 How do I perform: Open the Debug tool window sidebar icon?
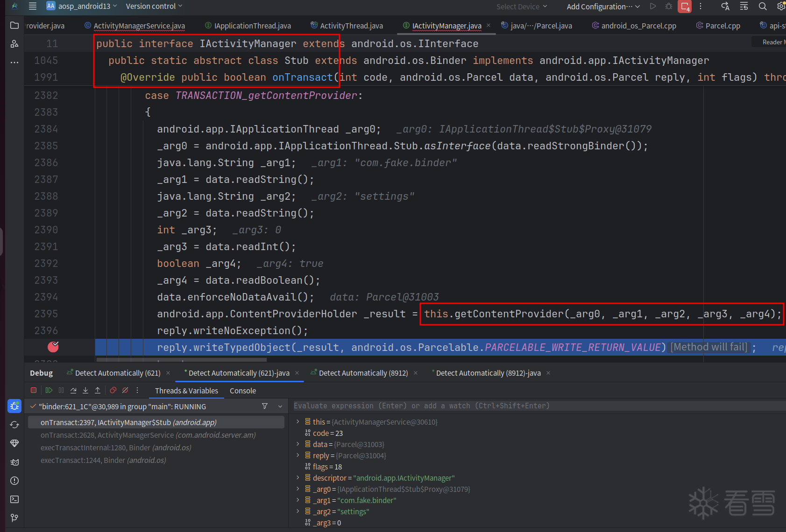pyautogui.click(x=14, y=406)
